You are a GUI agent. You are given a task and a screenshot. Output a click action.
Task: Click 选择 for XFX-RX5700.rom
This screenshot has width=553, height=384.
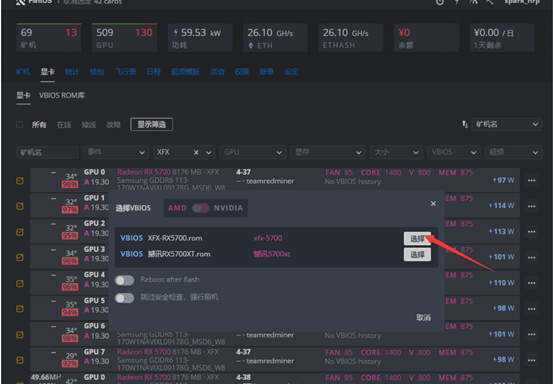point(417,239)
